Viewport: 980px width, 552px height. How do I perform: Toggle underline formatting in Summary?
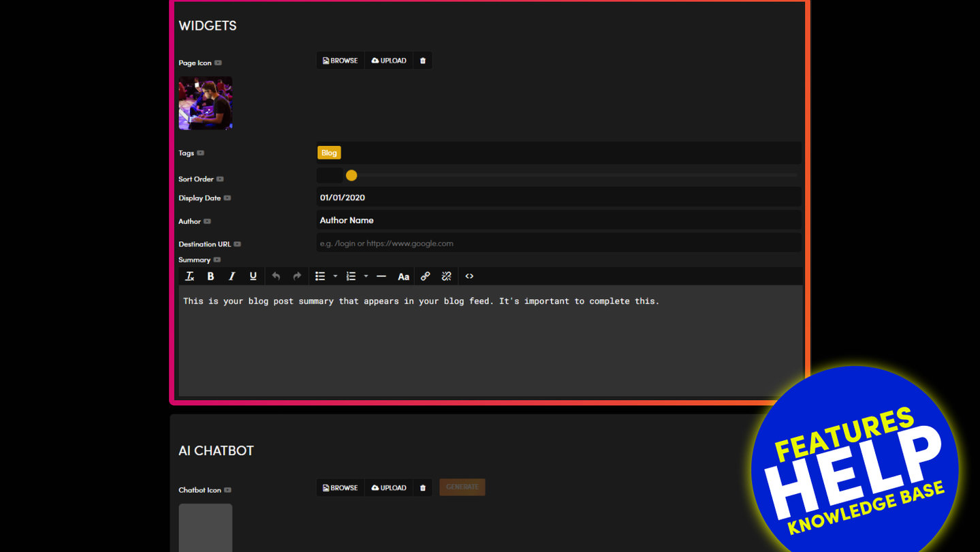pos(253,276)
